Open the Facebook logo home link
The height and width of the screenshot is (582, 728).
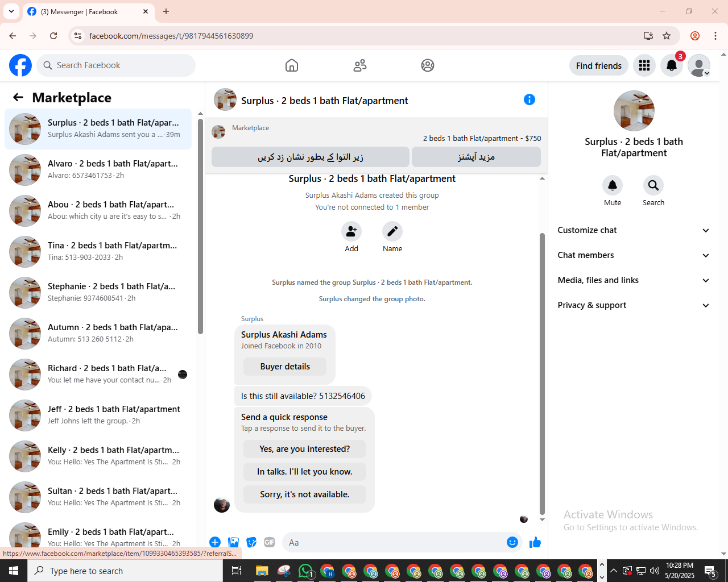[x=20, y=65]
